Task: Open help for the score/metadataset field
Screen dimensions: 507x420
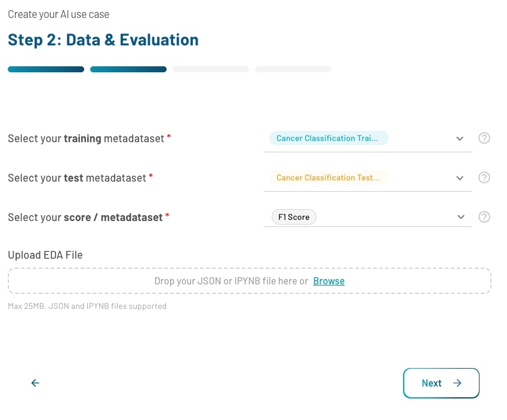Action: click(x=484, y=217)
